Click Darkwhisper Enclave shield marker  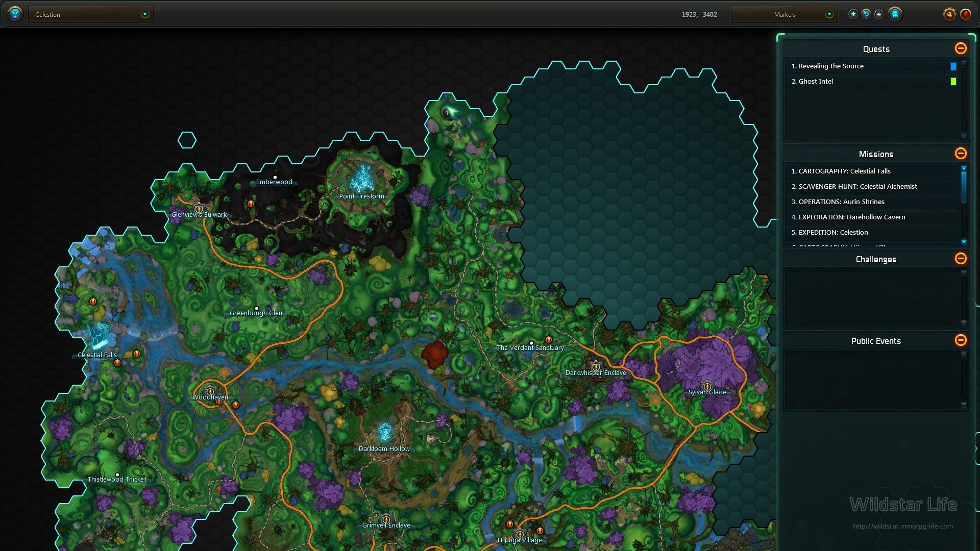coord(596,367)
